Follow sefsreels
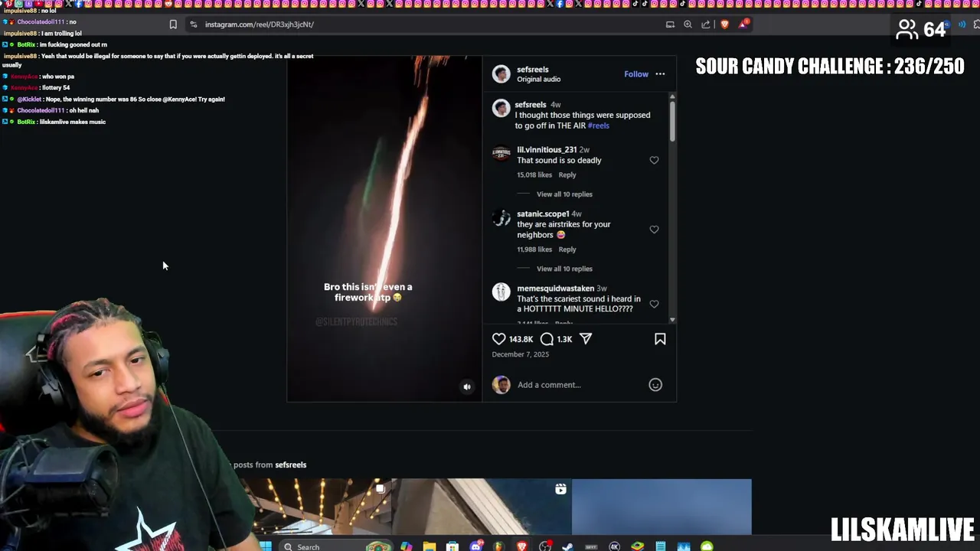 [636, 74]
